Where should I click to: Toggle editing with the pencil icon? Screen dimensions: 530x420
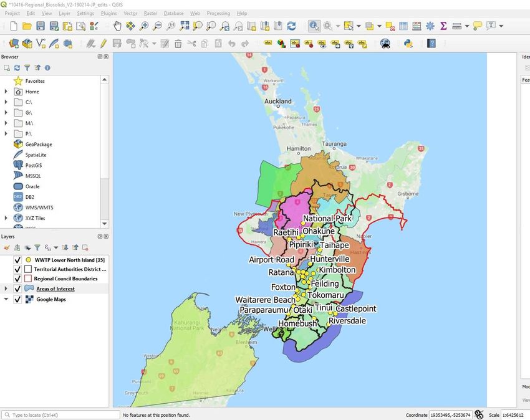point(104,43)
